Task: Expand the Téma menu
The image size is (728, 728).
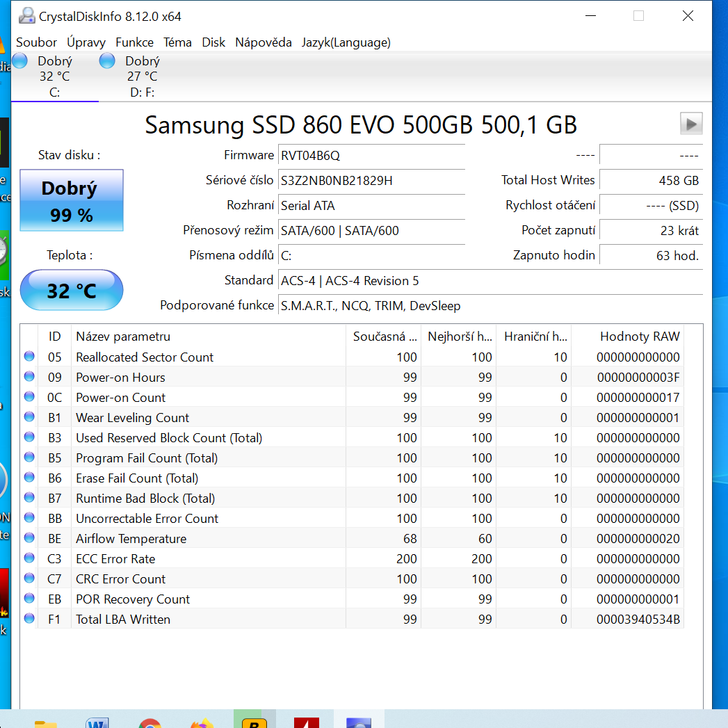Action: [177, 42]
